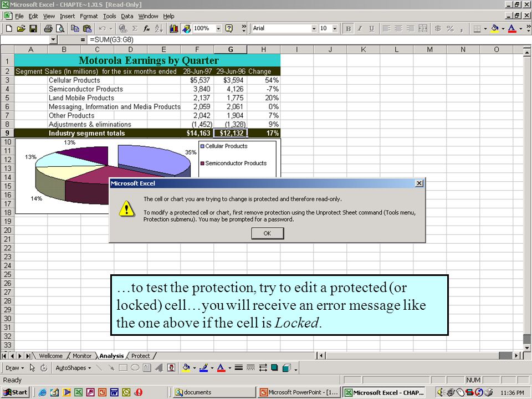The image size is (532, 399).
Task: Click Merge and Center icon
Action: (x=423, y=28)
